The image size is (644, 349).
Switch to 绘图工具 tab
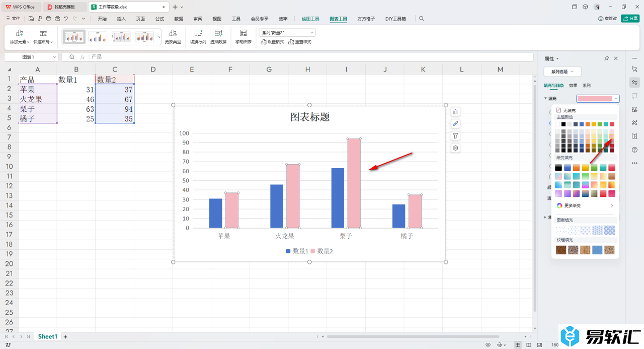[x=310, y=19]
